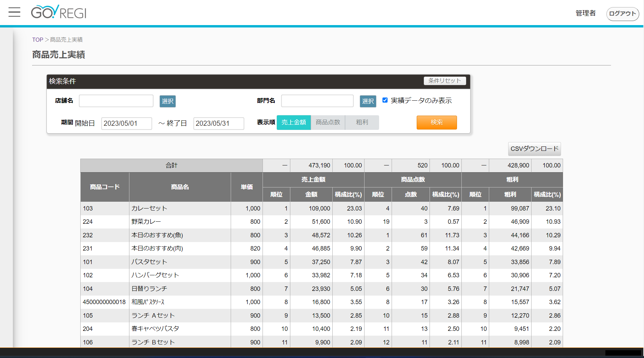The height and width of the screenshot is (358, 644).
Task: Toggle 実績データのみ表示 checkbox
Action: pyautogui.click(x=385, y=100)
